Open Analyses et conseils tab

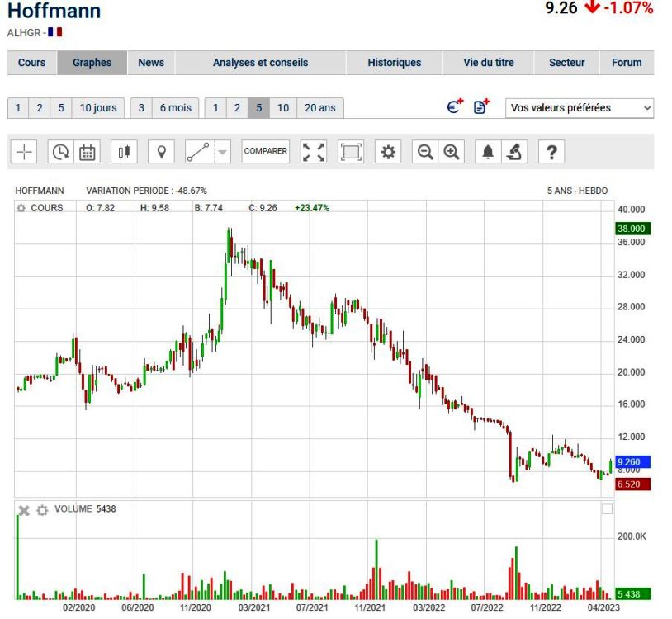coord(261,63)
